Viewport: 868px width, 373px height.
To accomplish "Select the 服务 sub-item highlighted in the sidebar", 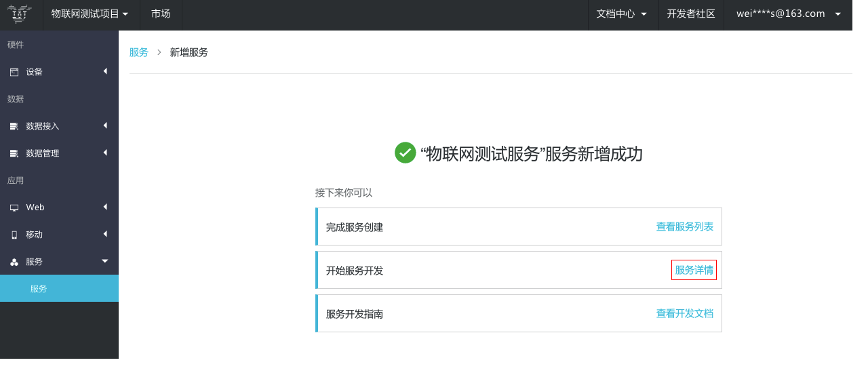I will (x=59, y=288).
